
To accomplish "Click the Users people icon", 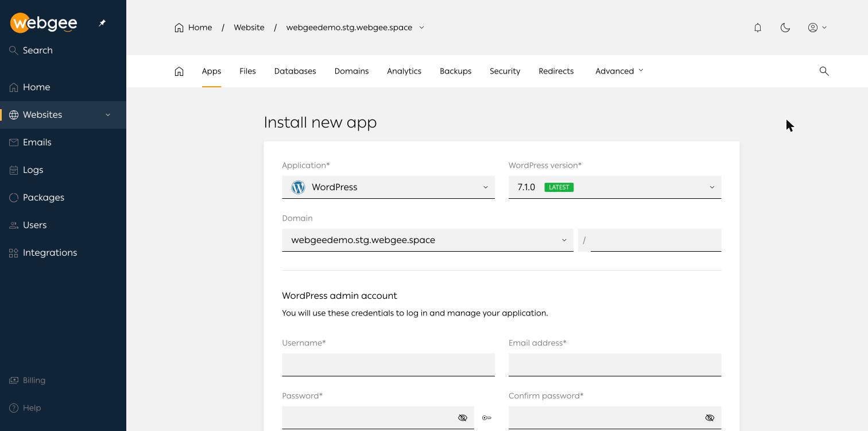I will (x=14, y=225).
